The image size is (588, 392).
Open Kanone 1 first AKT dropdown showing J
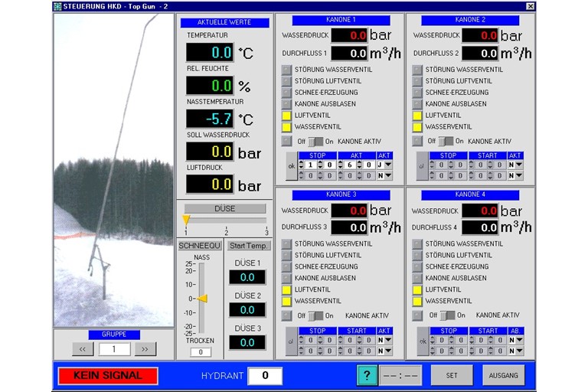point(384,165)
